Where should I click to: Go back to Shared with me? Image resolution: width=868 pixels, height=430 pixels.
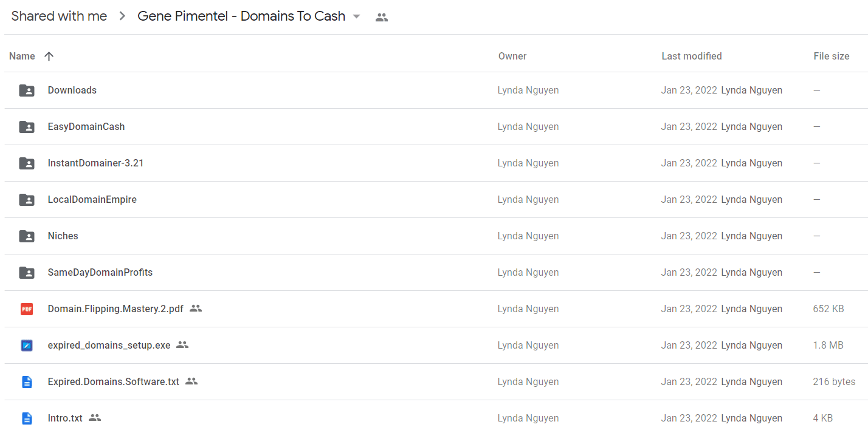(59, 16)
